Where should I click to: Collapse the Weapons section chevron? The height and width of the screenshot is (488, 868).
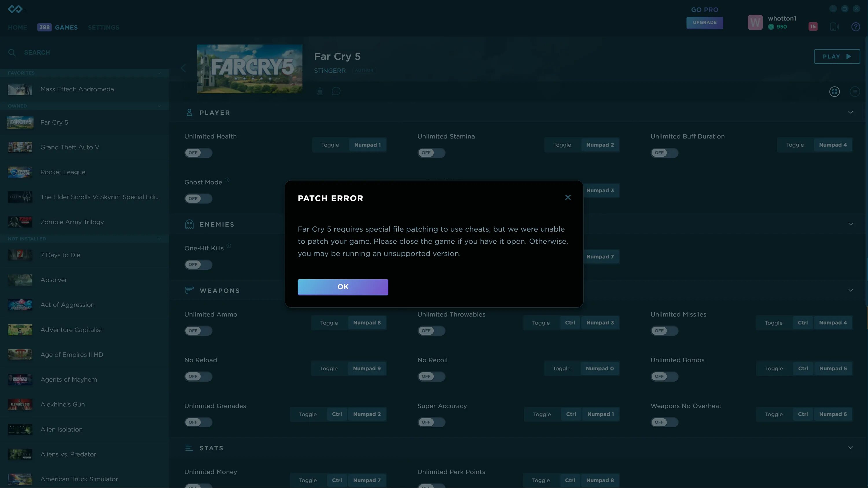click(x=850, y=290)
